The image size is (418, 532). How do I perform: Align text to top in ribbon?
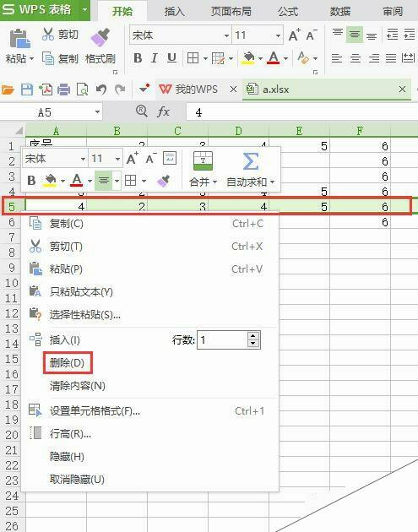click(337, 34)
